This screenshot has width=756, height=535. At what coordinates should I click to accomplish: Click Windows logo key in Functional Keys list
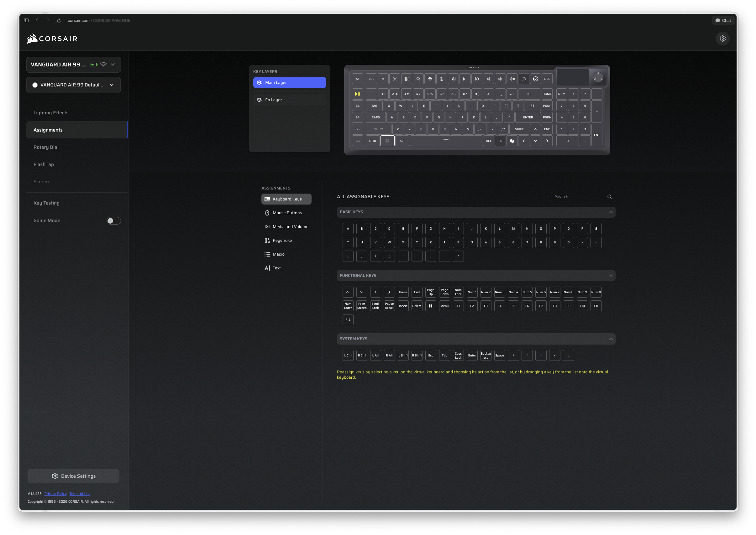tap(430, 306)
